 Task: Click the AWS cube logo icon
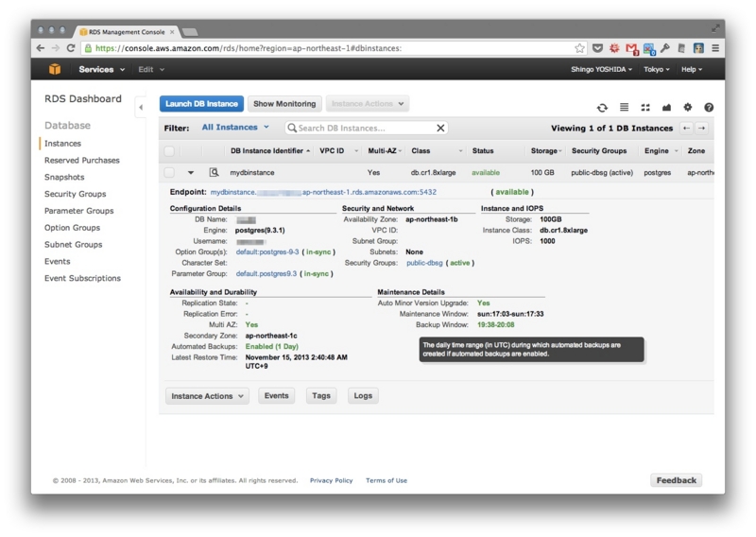55,69
